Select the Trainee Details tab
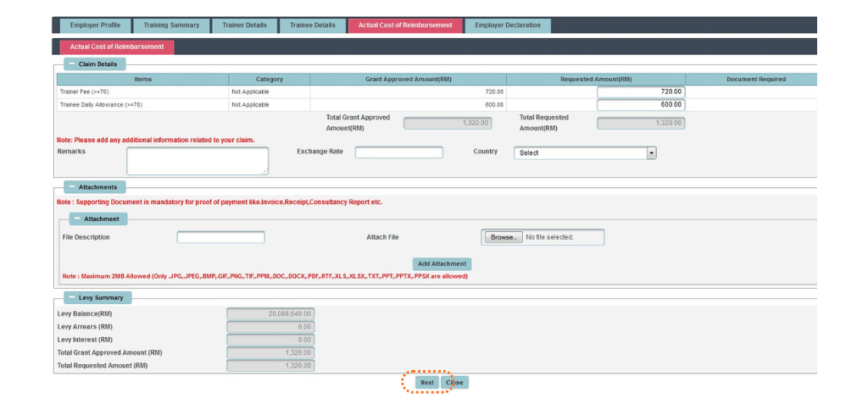This screenshot has width=868, height=409. (x=312, y=25)
